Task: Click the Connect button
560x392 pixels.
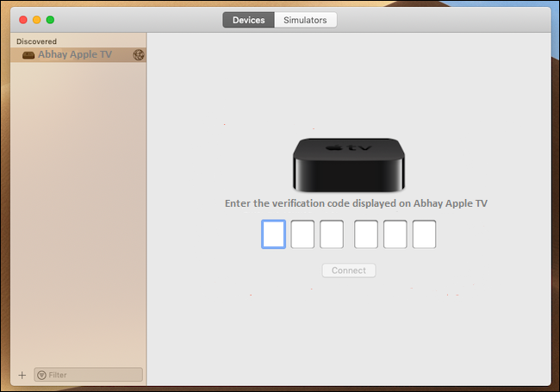Action: tap(349, 271)
